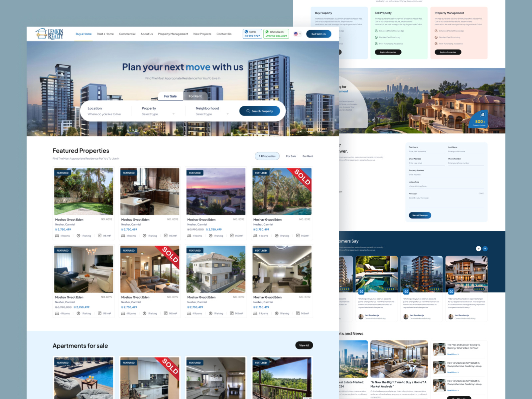The image size is (532, 399).
Task: Open the About Us page
Action: (147, 34)
